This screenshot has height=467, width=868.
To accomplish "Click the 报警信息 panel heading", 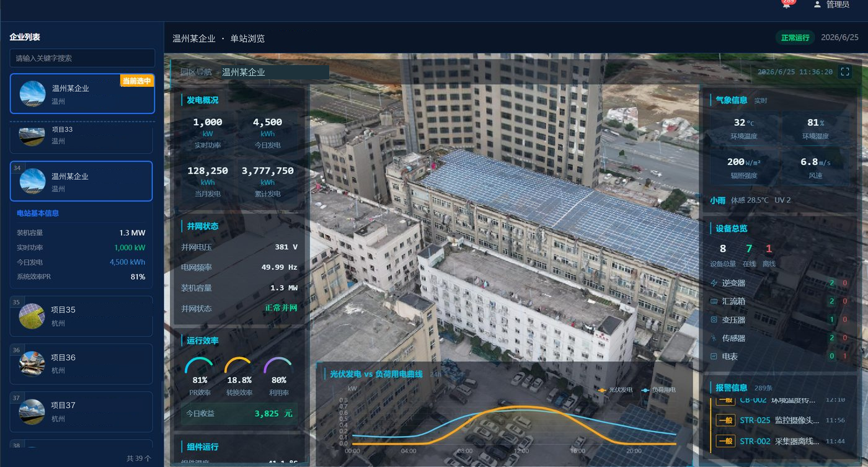I will pos(732,388).
